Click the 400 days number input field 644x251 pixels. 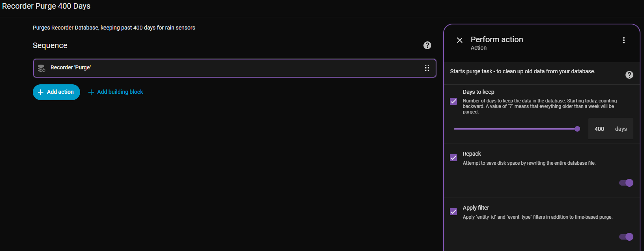(x=600, y=129)
